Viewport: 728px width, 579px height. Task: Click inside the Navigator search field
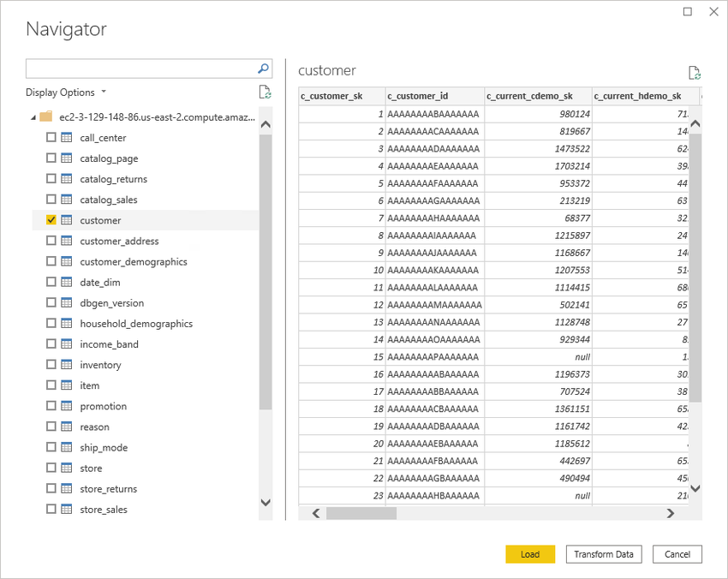140,69
